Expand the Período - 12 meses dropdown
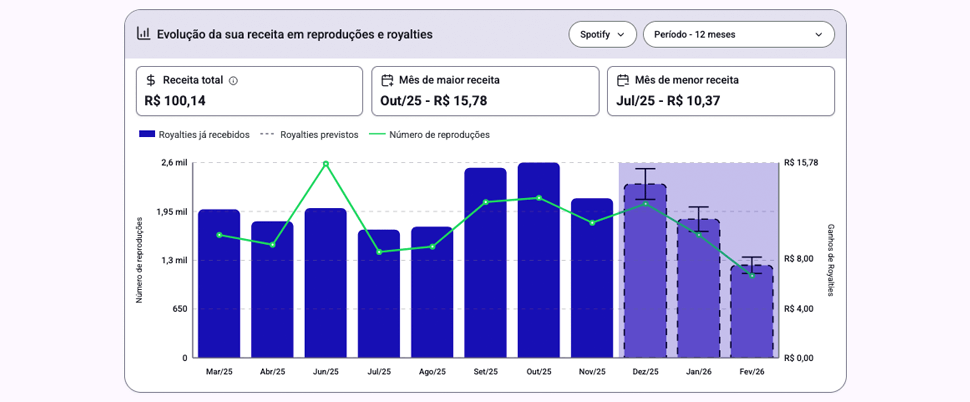Screen dimensions: 970x402 point(738,34)
